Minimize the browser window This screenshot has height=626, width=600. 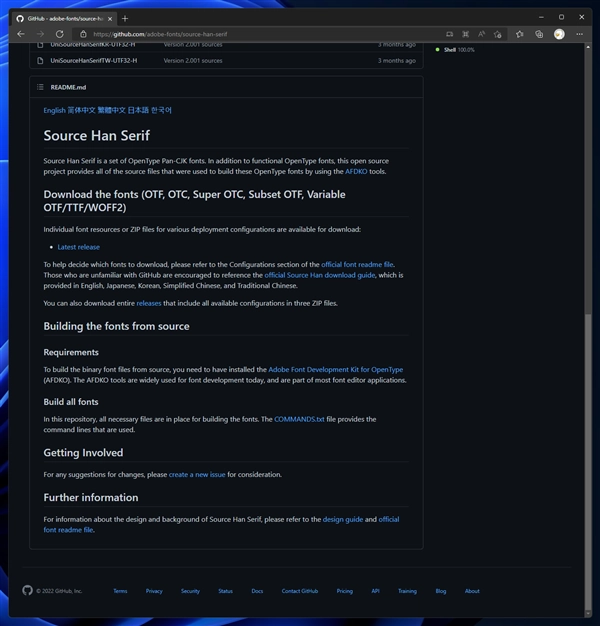pos(541,17)
